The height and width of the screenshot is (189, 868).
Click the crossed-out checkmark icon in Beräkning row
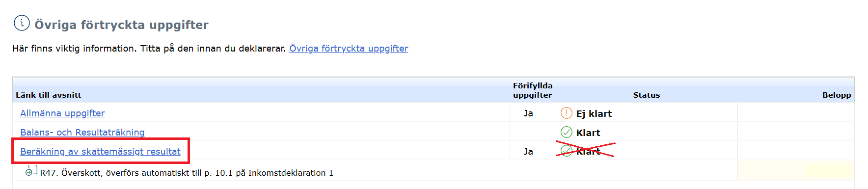click(567, 151)
